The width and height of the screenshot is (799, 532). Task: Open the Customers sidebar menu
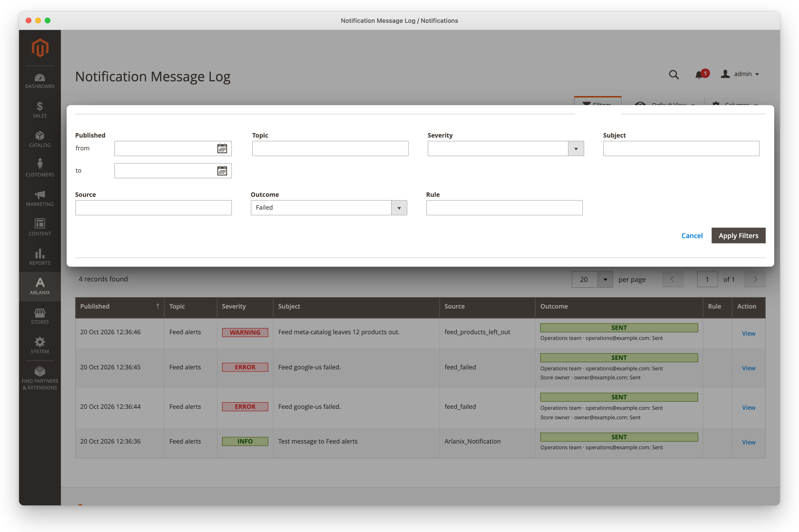40,168
